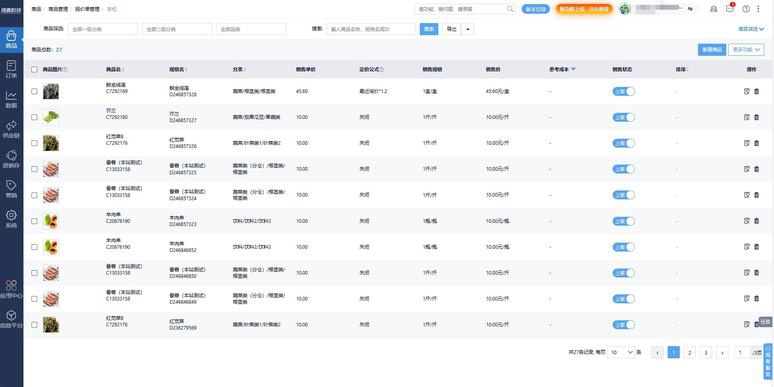Open the vertical three-dots header menu

pos(759,9)
